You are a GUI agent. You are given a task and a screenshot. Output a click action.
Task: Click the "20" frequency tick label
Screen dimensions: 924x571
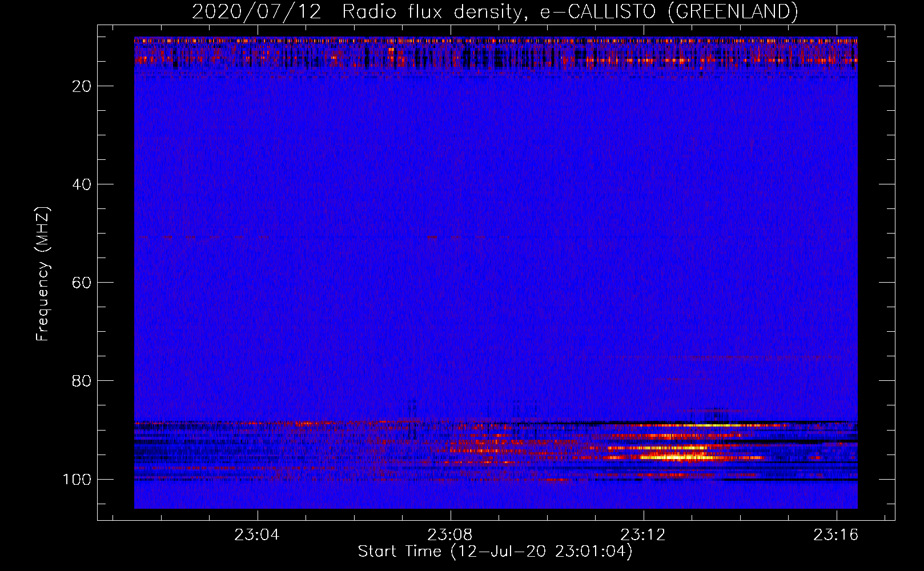(82, 86)
